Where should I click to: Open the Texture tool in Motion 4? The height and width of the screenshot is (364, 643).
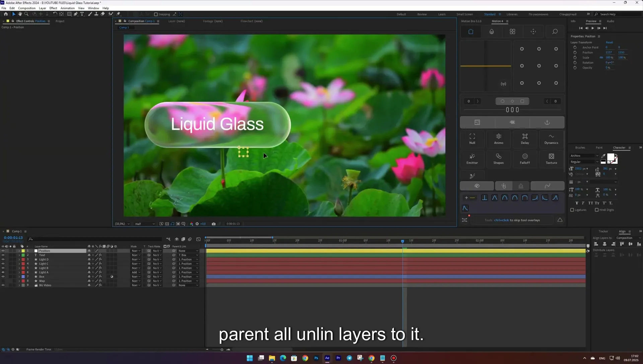[x=551, y=159]
